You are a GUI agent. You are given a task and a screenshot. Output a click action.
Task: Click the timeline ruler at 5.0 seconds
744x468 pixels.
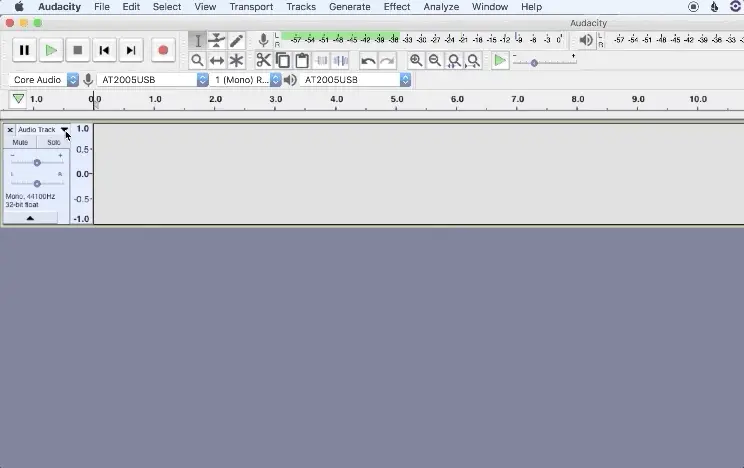pyautogui.click(x=397, y=100)
